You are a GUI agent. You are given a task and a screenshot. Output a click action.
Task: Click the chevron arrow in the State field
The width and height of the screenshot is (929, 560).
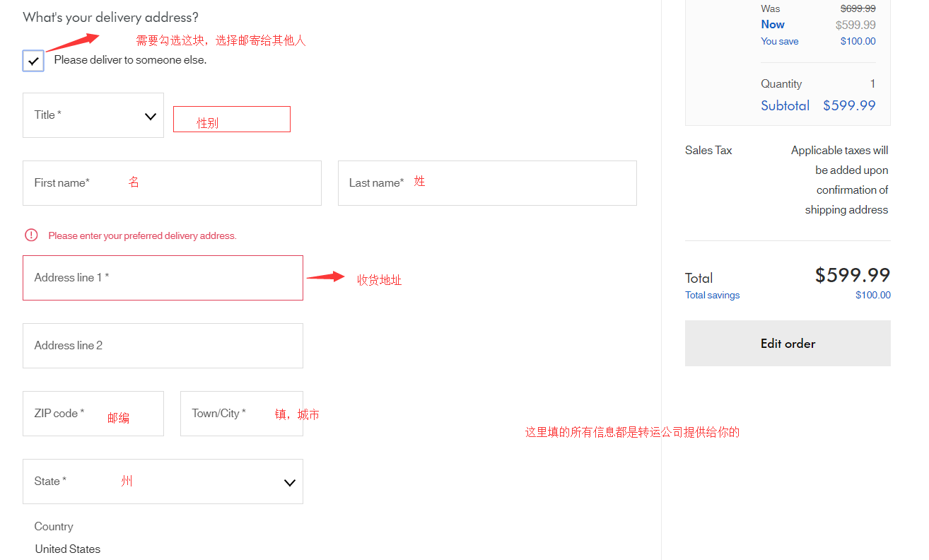pos(289,482)
